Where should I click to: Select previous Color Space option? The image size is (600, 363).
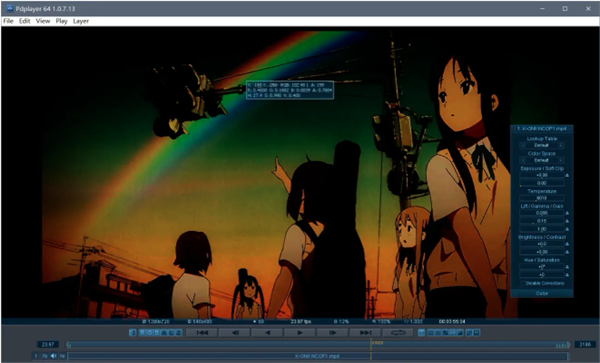[523, 160]
